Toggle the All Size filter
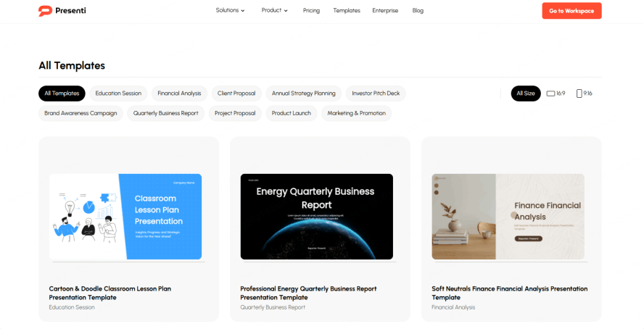 click(525, 93)
